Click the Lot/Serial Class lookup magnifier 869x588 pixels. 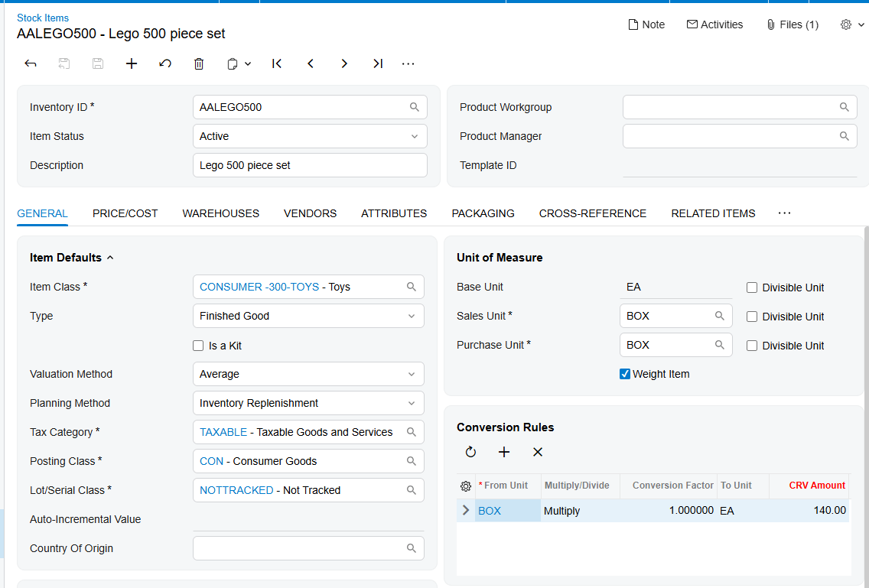tap(412, 490)
